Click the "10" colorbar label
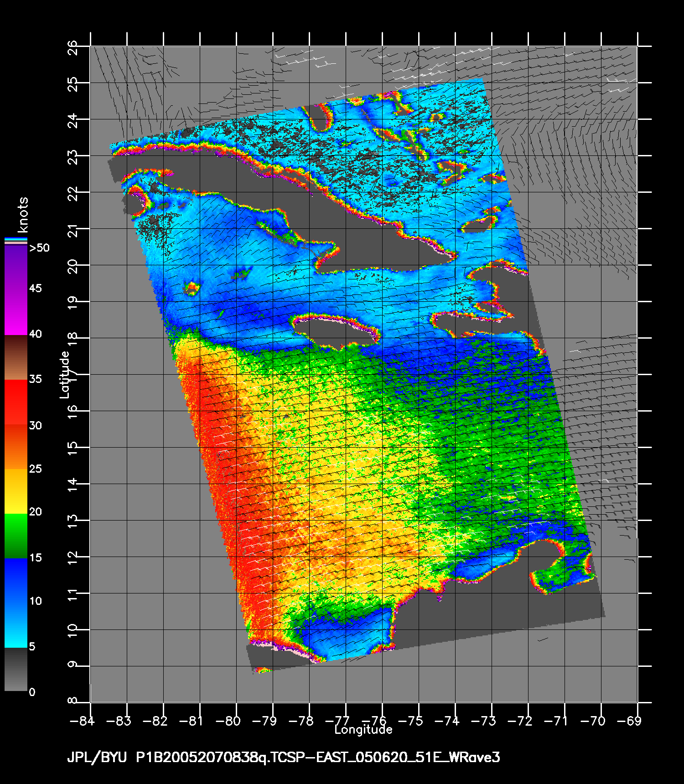Image resolution: width=684 pixels, height=784 pixels. [x=36, y=601]
